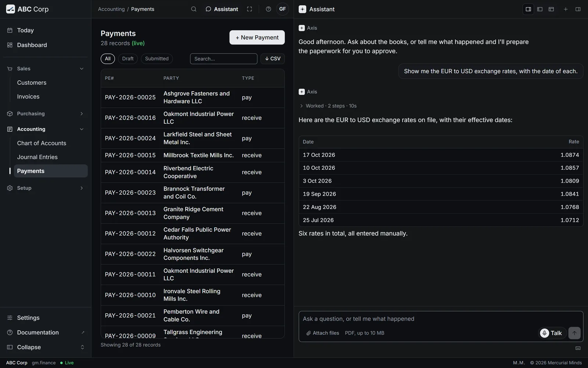This screenshot has width=588, height=368.
Task: Click the send arrow button
Action: [574, 333]
